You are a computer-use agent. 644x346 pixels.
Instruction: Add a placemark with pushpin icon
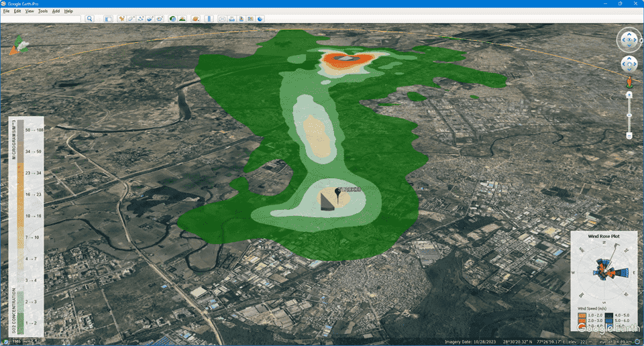tap(121, 19)
